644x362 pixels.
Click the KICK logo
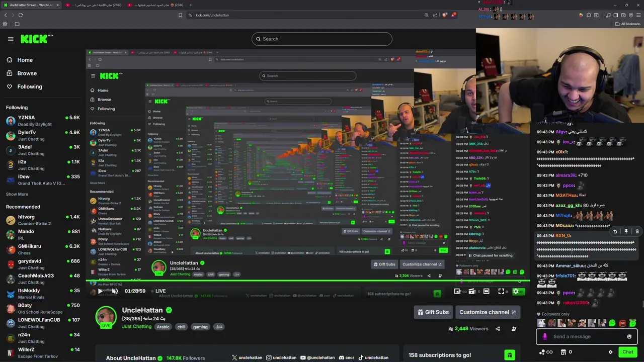click(37, 39)
